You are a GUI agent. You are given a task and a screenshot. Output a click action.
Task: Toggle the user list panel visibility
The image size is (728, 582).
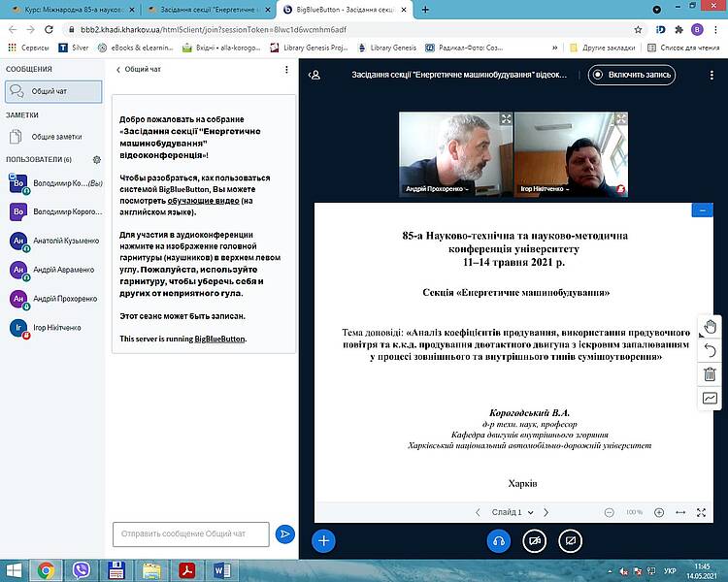coord(314,75)
